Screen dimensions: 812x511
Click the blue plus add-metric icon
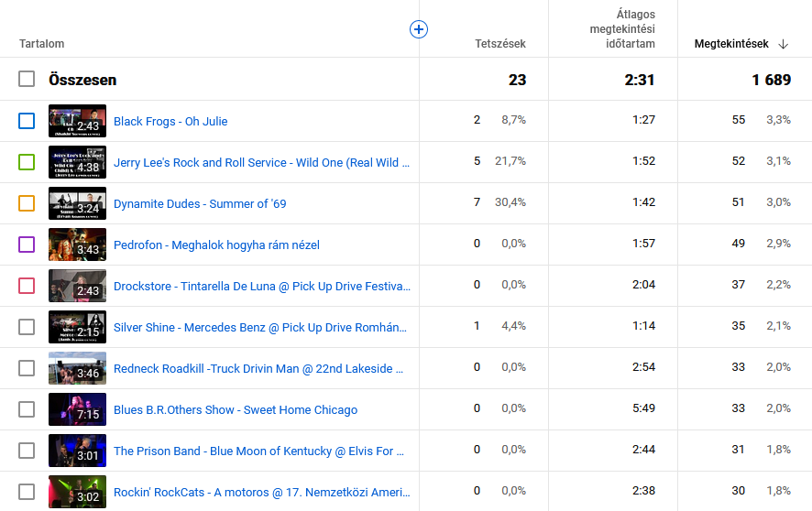(418, 29)
